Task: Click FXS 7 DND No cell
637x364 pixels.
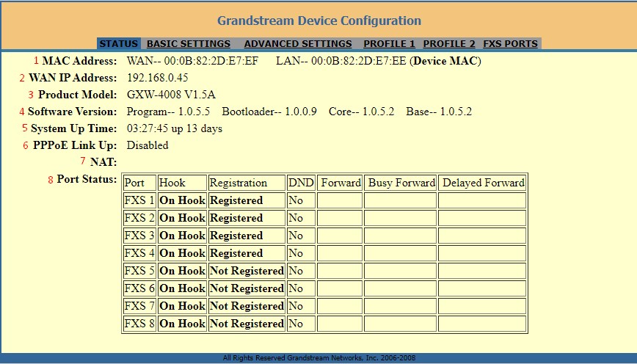Action: pos(301,306)
